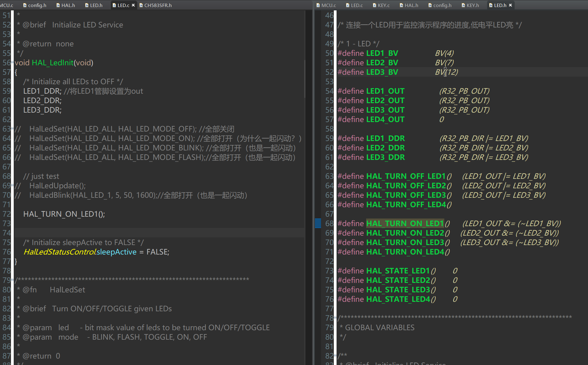Click file icon of right-pane LED.h tab
Screen dimensions: 588x365
[491, 5]
